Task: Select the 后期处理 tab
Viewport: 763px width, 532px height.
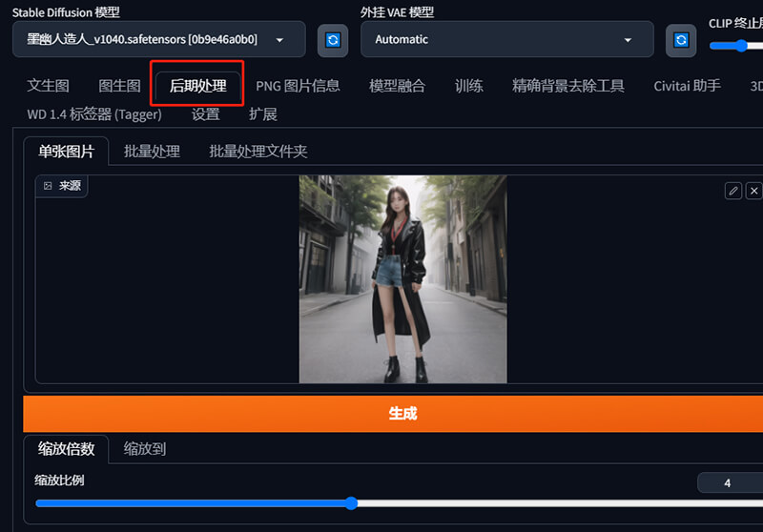Action: coord(197,86)
